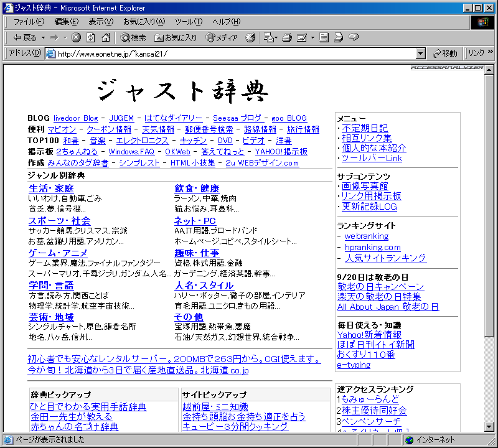
Task: Open the JUGEM link
Action: click(x=121, y=118)
